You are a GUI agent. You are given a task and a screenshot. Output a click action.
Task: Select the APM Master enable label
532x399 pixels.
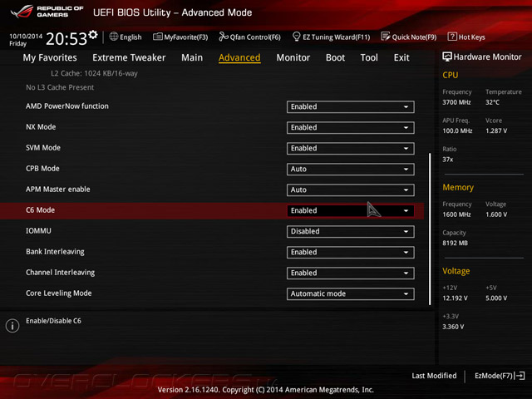tap(58, 190)
